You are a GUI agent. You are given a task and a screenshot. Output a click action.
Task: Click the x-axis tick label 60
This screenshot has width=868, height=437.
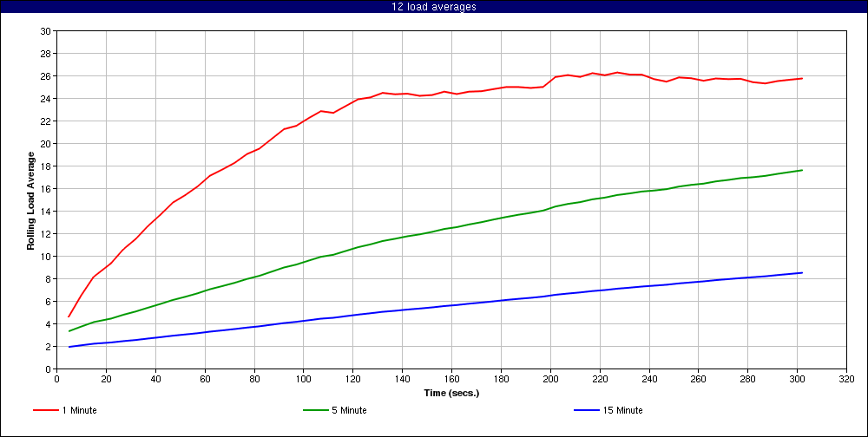(x=205, y=379)
